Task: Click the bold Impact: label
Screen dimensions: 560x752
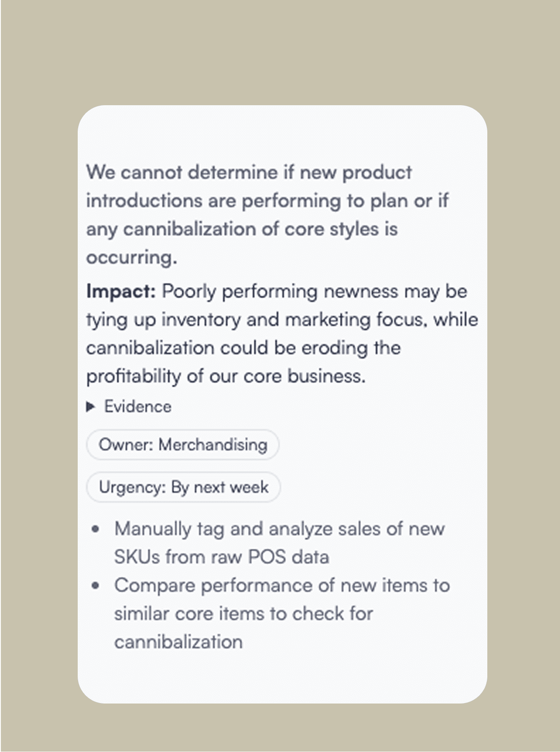Action: pos(121,291)
